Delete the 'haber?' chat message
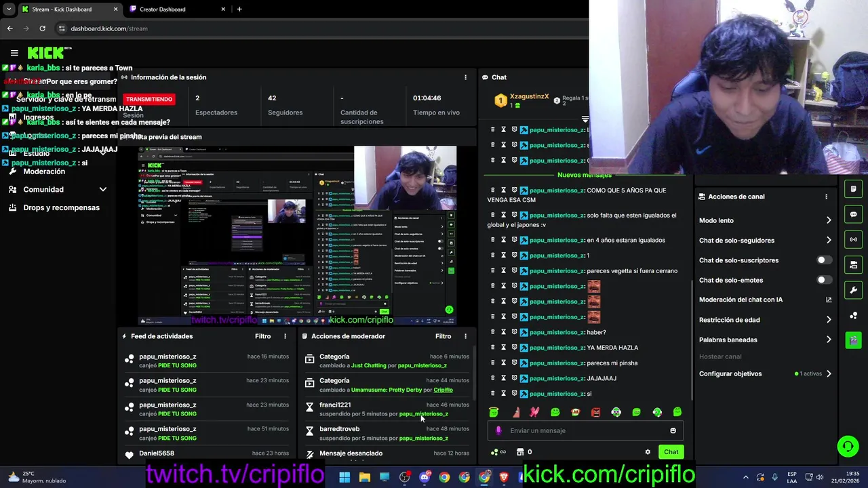Viewport: 868px width, 488px height. coord(493,332)
